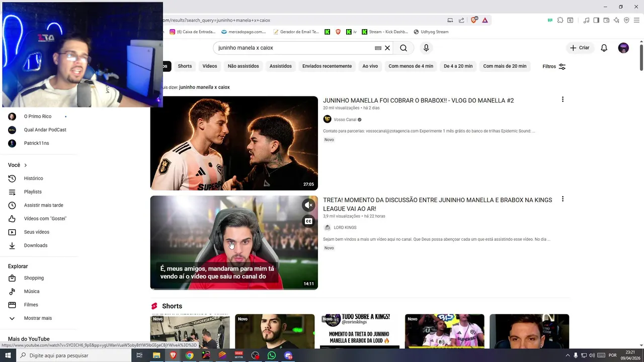
Task: Expand Mostrar mais in the sidebar
Action: [39, 318]
